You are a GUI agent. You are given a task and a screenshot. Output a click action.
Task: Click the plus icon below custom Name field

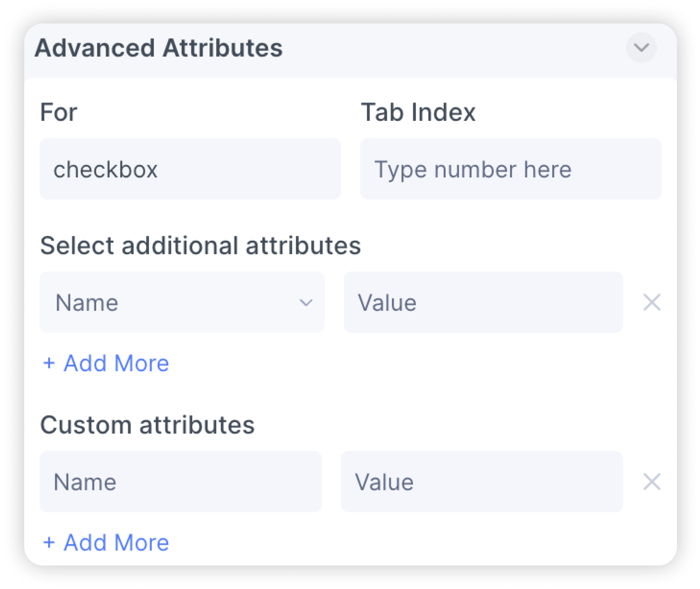[x=49, y=543]
